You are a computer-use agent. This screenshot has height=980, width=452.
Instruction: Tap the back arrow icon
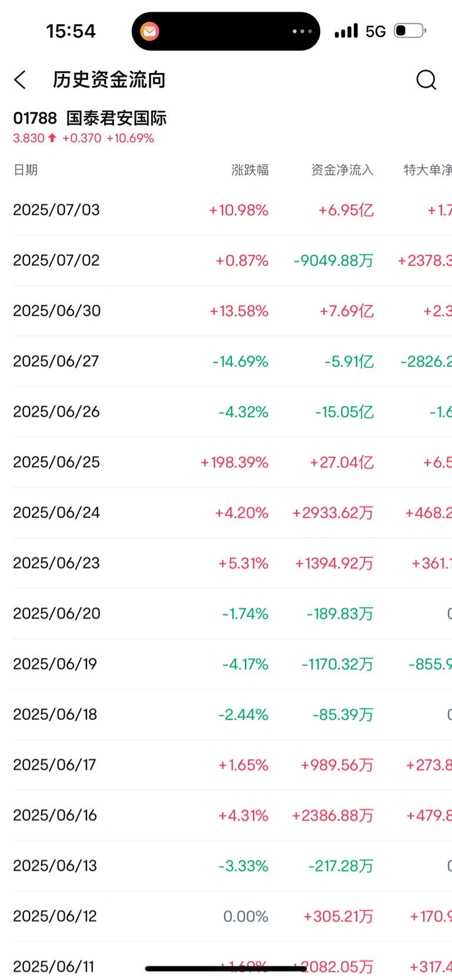point(20,79)
